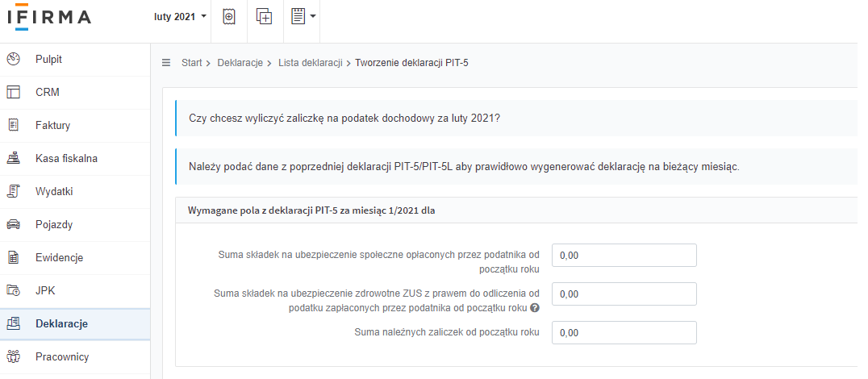Click the help icon beside health insurance label

[535, 308]
